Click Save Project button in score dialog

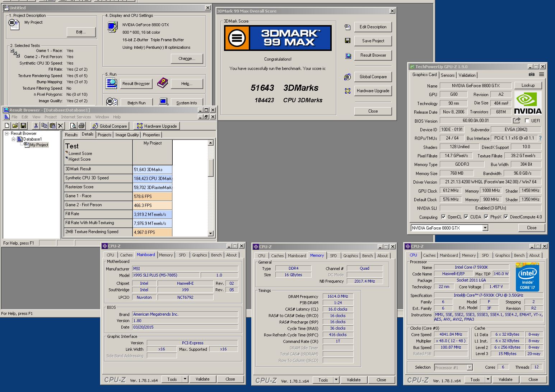tap(373, 41)
